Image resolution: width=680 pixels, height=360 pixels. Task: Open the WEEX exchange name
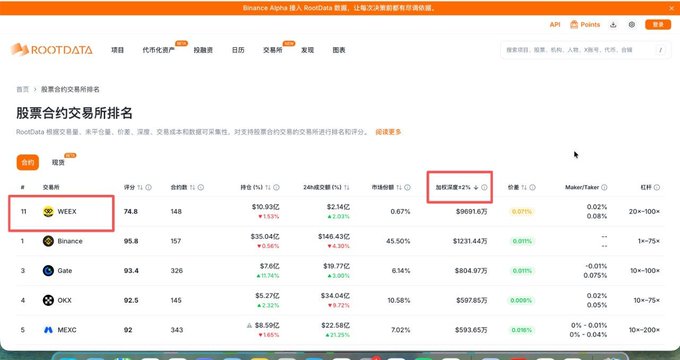point(67,212)
